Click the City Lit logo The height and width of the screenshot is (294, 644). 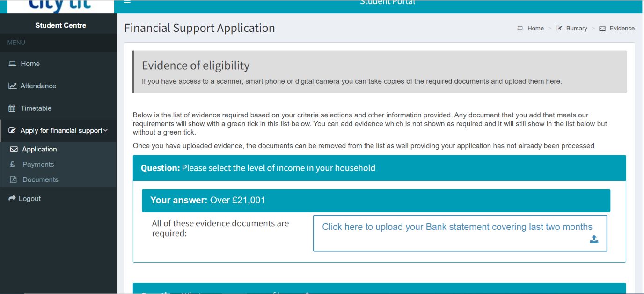pos(60,6)
